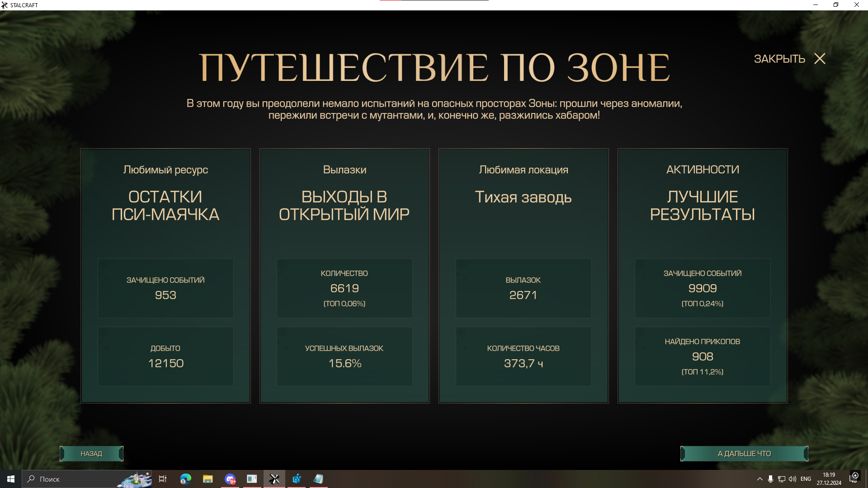Viewport: 868px width, 488px height.
Task: Click the Любимая локация card title
Action: [x=524, y=170]
